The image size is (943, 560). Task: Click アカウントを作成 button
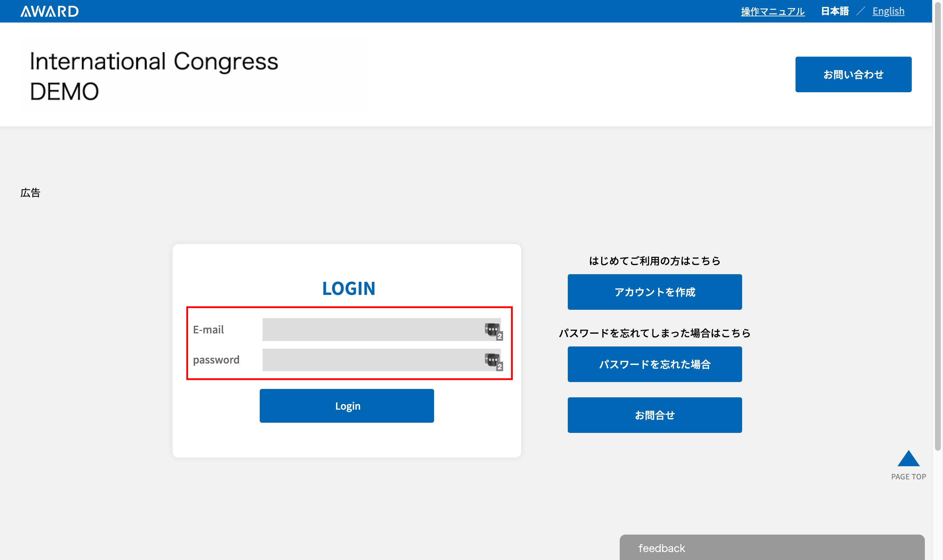coord(655,292)
